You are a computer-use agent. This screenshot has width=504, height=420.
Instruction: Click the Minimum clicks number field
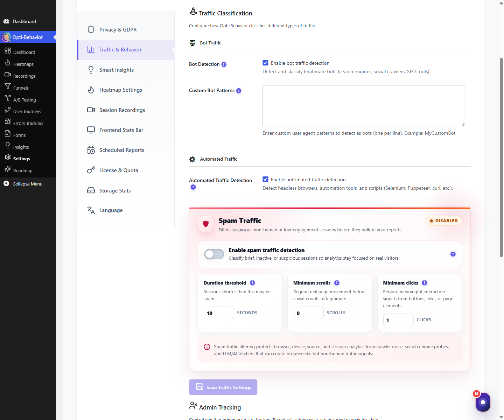click(398, 320)
